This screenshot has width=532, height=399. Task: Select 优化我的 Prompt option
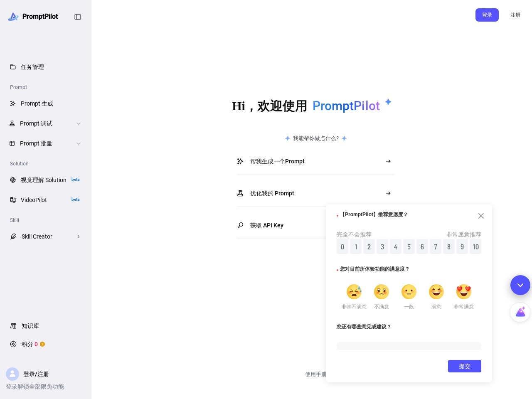316,193
